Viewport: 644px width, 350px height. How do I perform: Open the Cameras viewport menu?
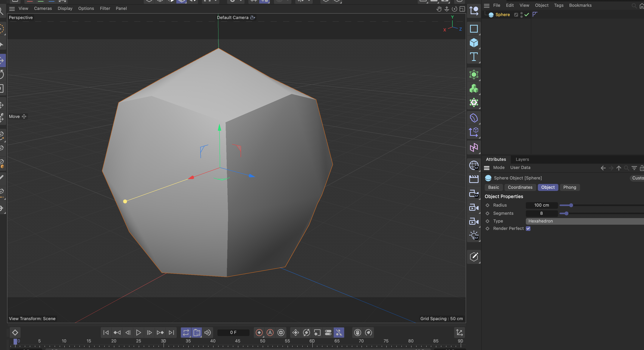pyautogui.click(x=43, y=8)
